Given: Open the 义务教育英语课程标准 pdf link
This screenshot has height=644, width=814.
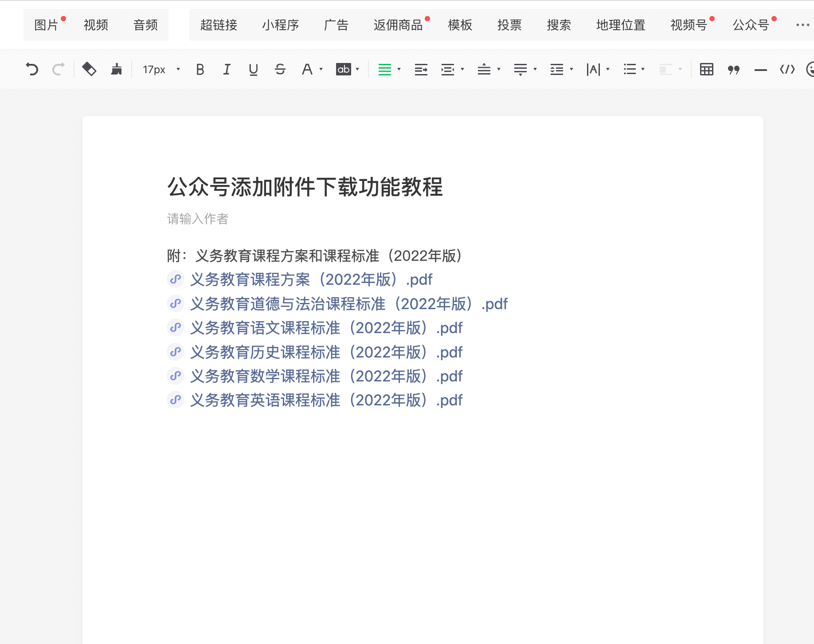Looking at the screenshot, I should tap(326, 401).
